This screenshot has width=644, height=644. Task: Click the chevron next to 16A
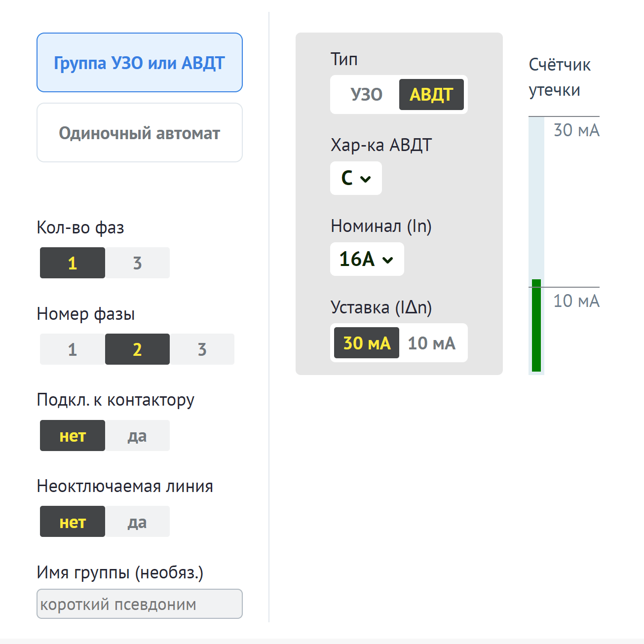tap(388, 260)
